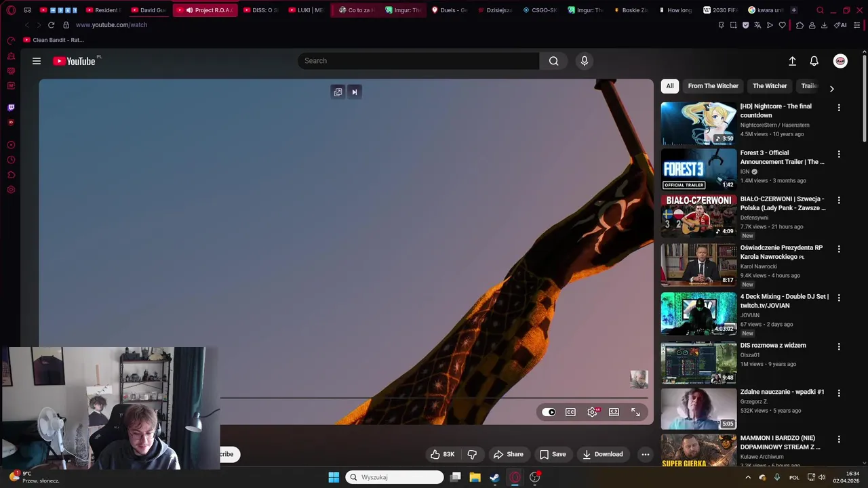Open options for Zdalne nauczanie wpadki
The width and height of the screenshot is (868, 488).
pos(839,393)
